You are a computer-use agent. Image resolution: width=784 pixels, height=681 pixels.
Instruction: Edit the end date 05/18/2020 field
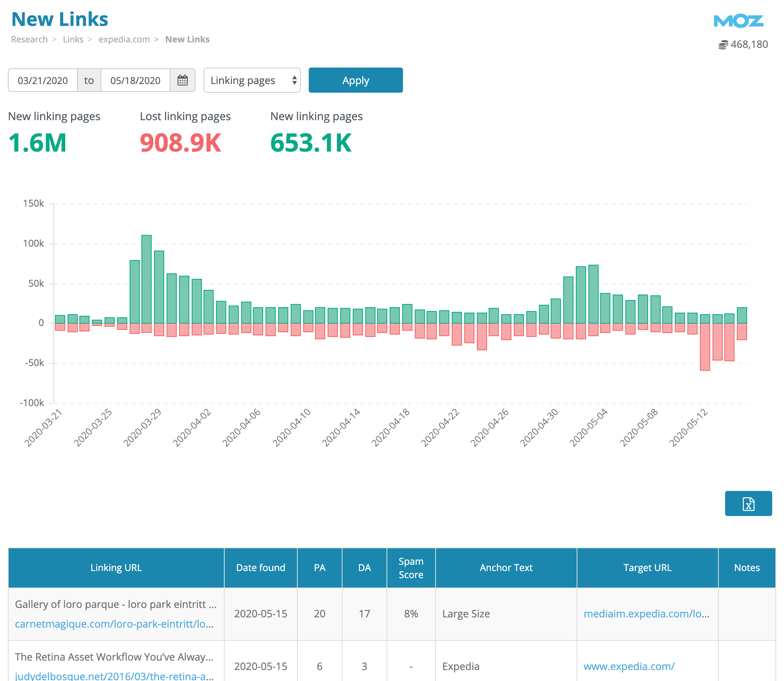[136, 81]
